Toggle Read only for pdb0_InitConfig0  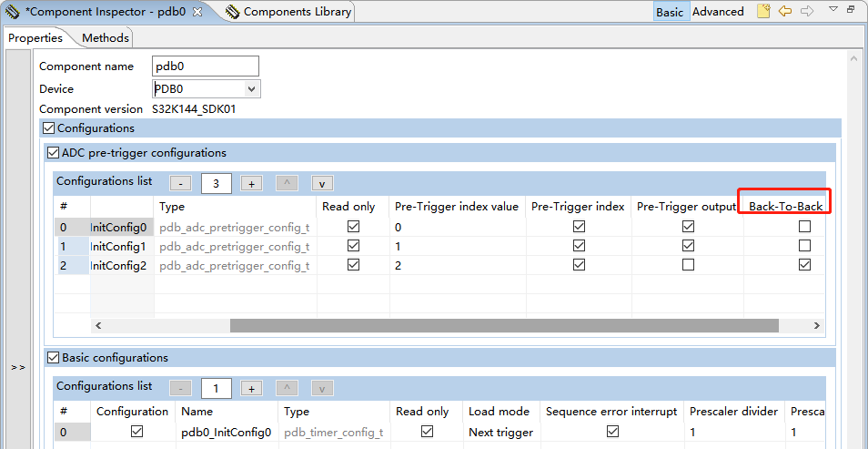(427, 431)
